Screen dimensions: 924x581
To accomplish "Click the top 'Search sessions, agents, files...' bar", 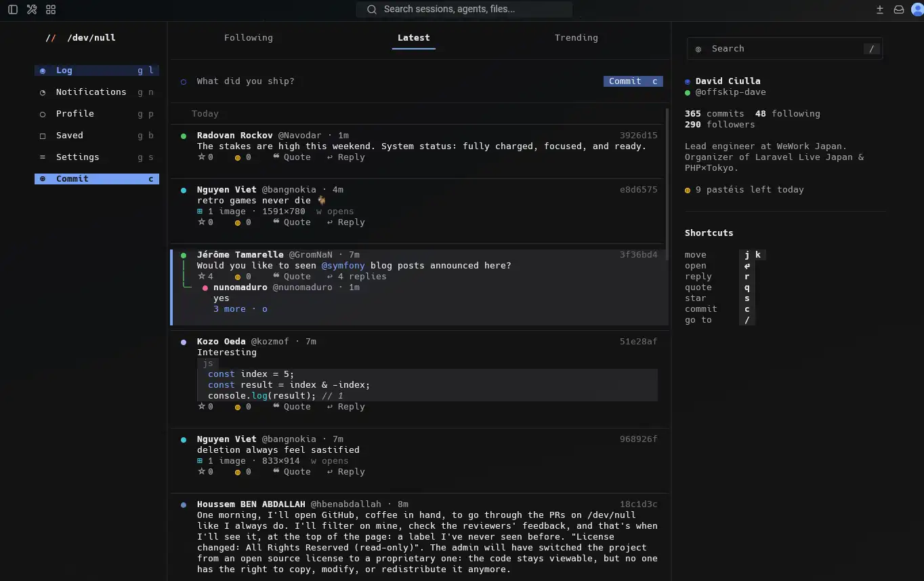I will pyautogui.click(x=464, y=9).
